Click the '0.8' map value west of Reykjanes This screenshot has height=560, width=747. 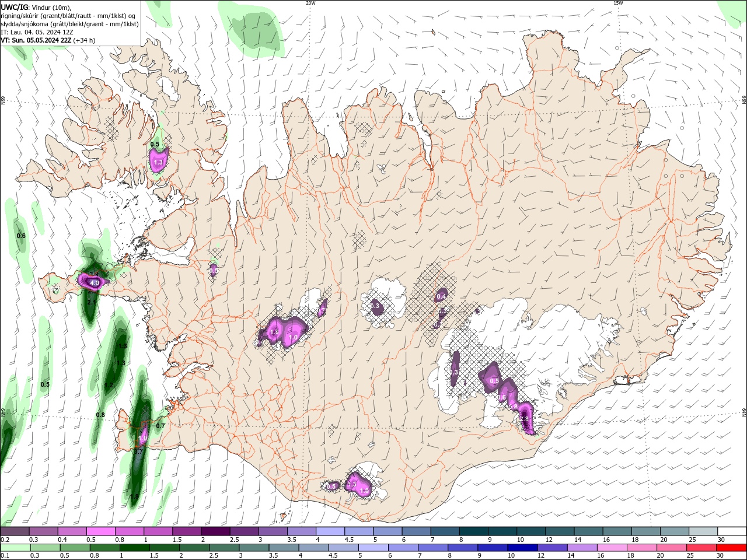coord(100,415)
